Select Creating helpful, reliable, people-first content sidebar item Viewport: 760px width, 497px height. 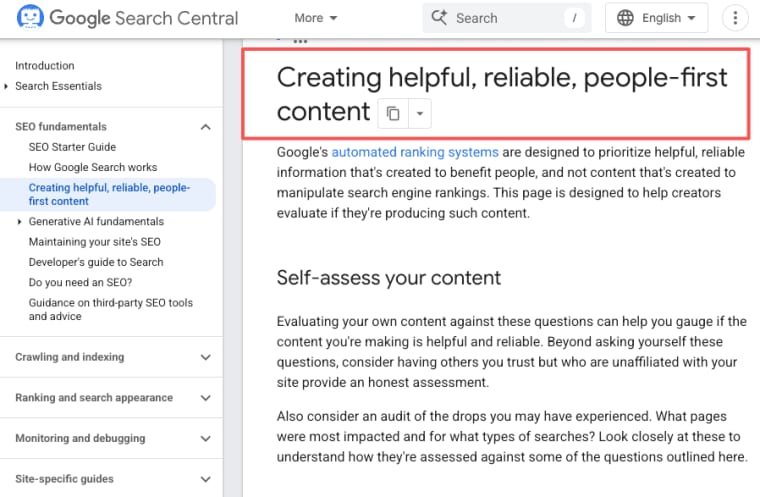click(109, 194)
